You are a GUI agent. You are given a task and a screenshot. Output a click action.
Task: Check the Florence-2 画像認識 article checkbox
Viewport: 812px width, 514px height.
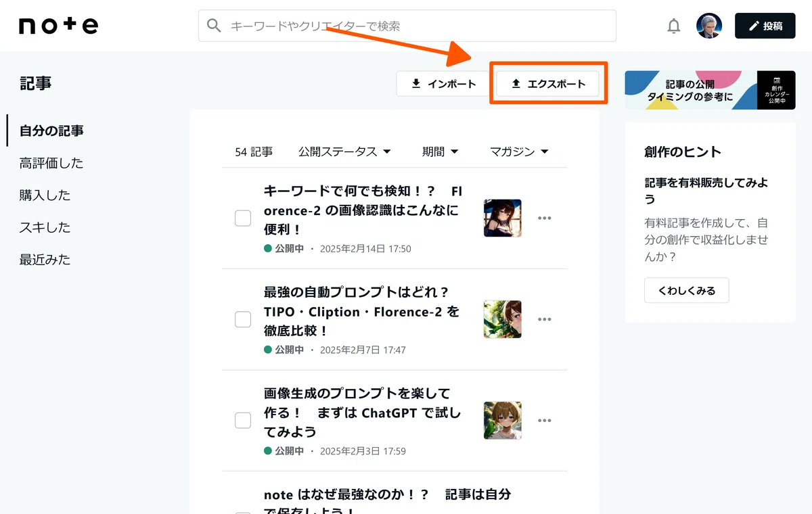[x=243, y=218]
